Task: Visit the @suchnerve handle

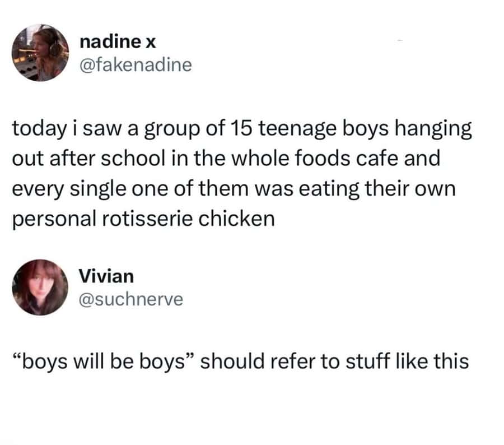Action: point(131,299)
